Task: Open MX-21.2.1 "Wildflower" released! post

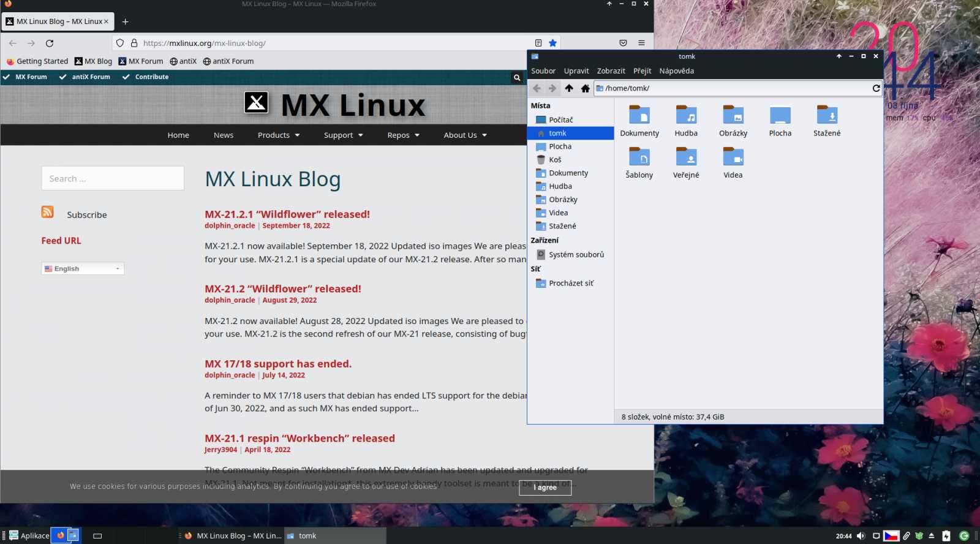Action: [287, 214]
